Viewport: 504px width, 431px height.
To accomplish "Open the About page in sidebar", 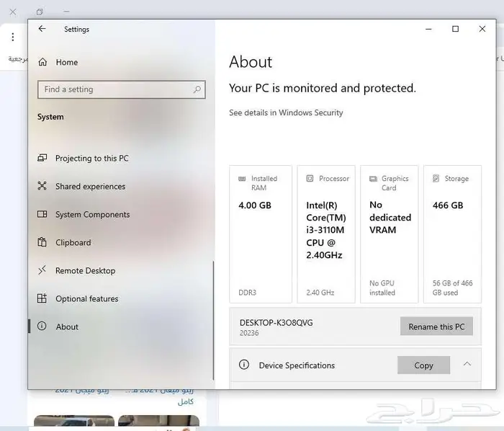I will tap(67, 327).
